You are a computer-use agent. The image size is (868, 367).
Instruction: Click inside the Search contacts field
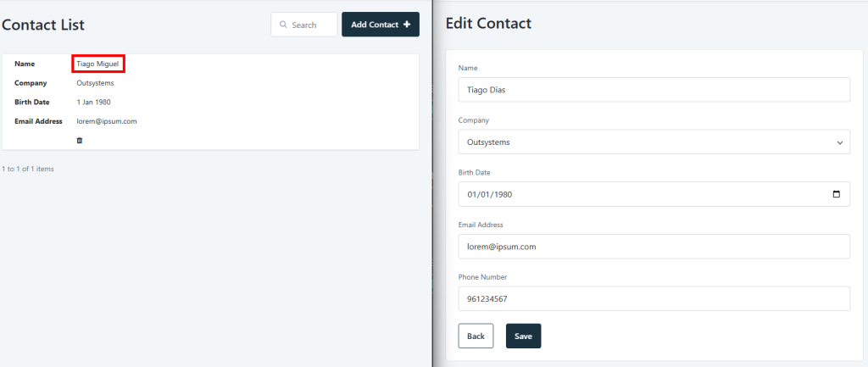[304, 25]
